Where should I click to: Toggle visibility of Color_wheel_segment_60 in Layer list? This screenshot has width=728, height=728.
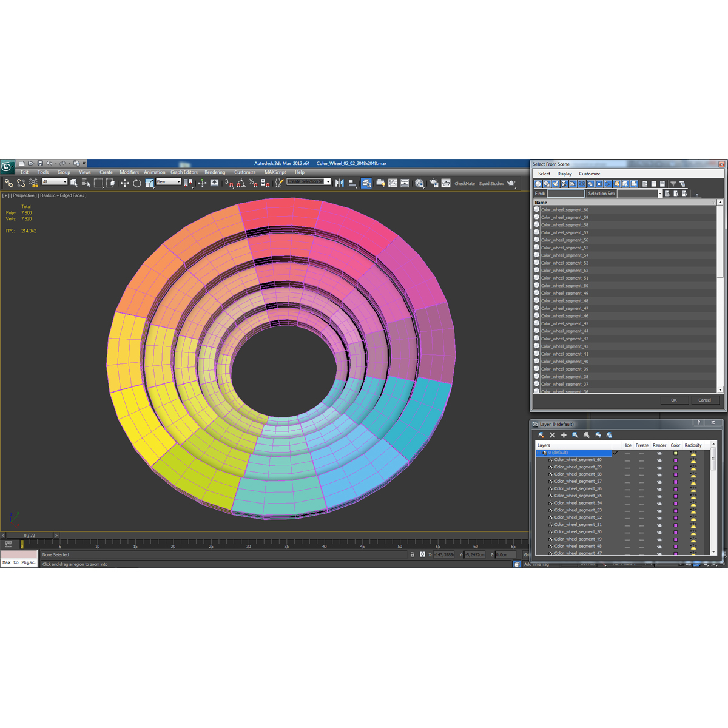point(627,460)
